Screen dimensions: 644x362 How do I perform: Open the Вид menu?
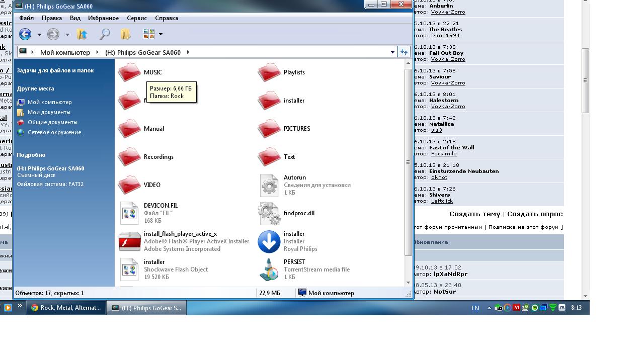(x=75, y=18)
